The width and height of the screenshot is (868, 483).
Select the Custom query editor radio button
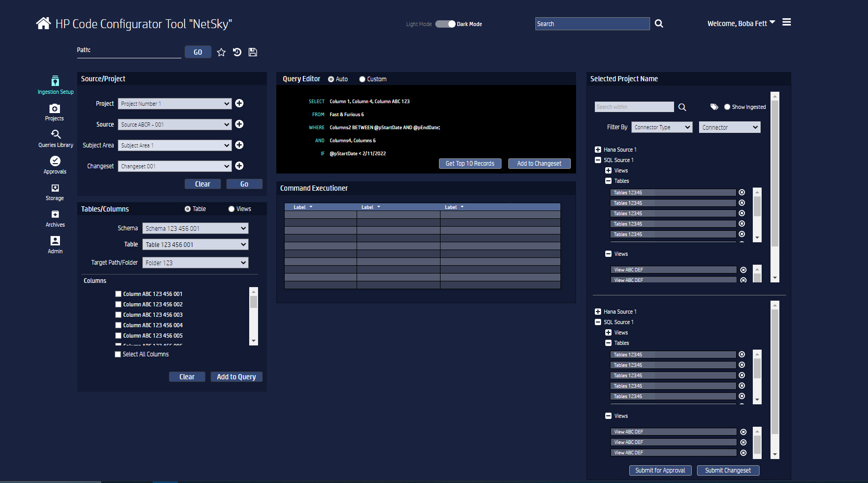pos(362,79)
